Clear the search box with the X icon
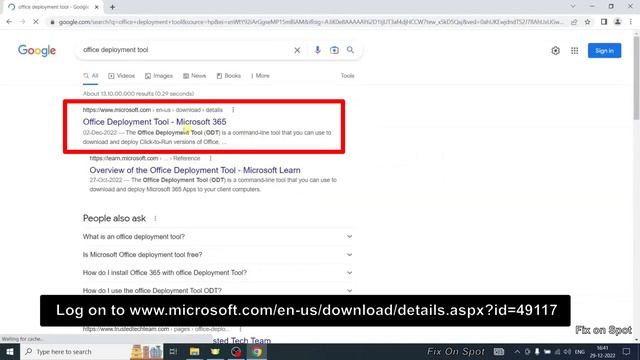 pos(297,50)
